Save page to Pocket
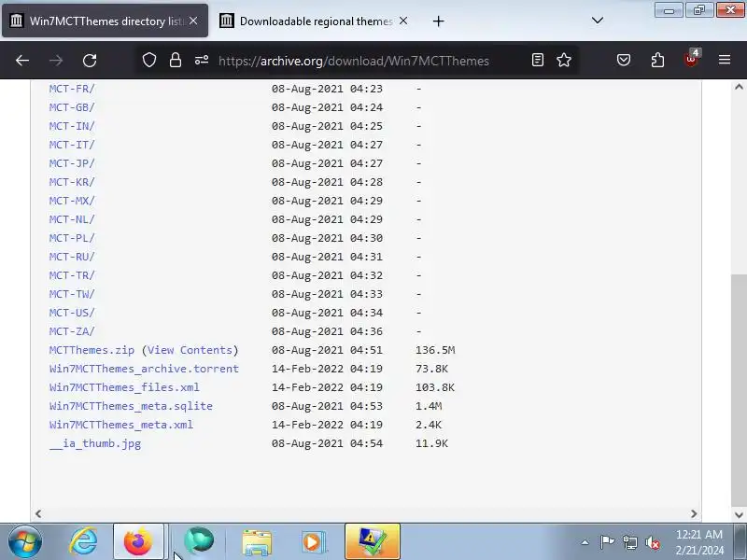Viewport: 747px width, 560px height. tap(624, 60)
